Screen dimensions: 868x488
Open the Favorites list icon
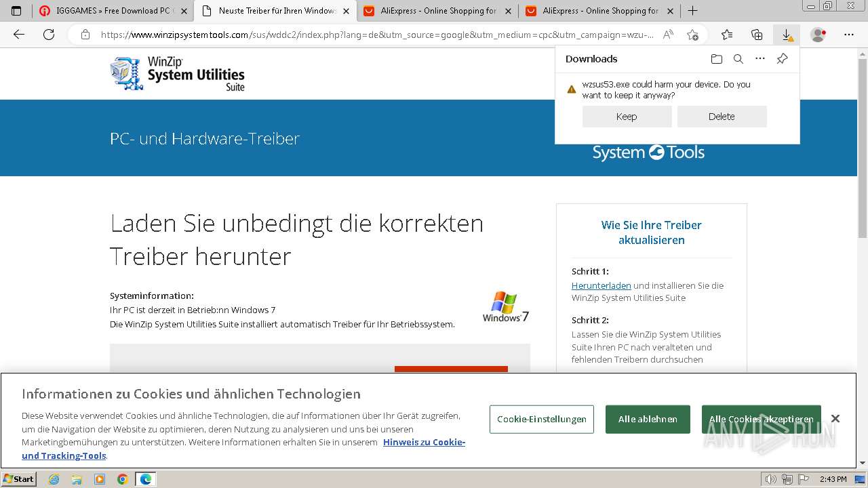click(x=727, y=35)
